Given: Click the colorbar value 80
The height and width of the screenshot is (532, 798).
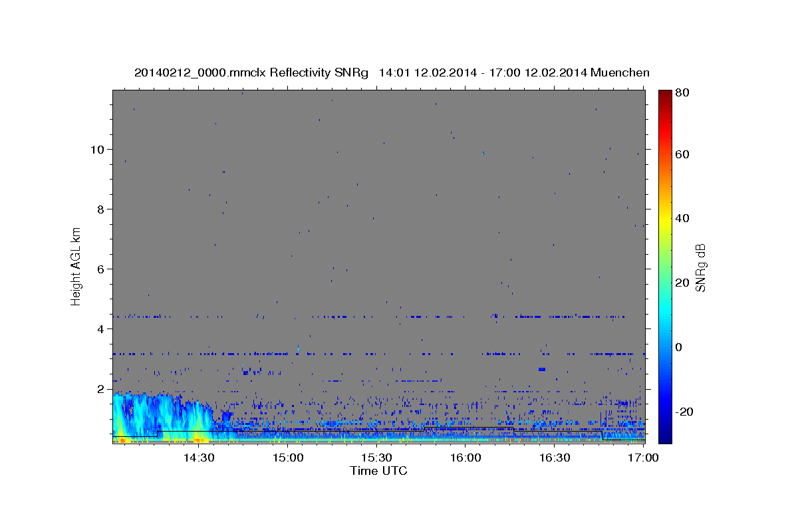Looking at the screenshot, I should click(x=682, y=93).
